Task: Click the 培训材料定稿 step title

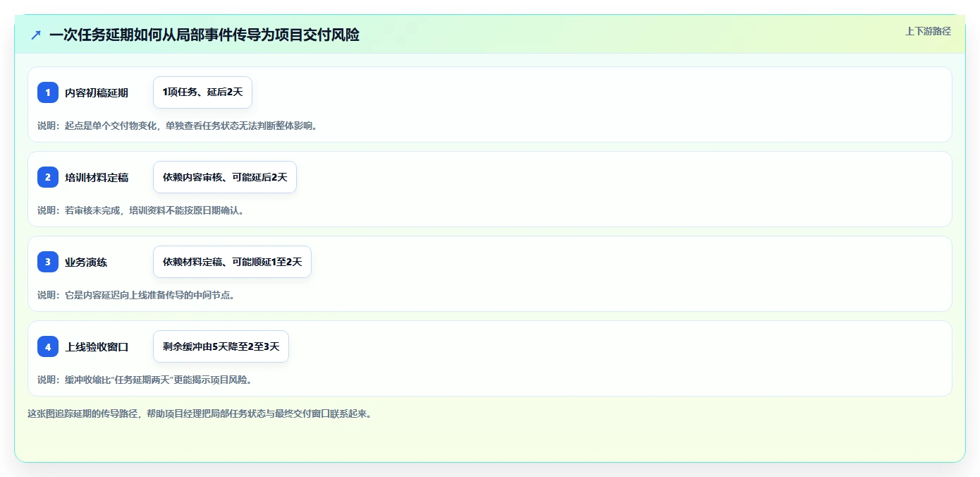Action: (97, 177)
